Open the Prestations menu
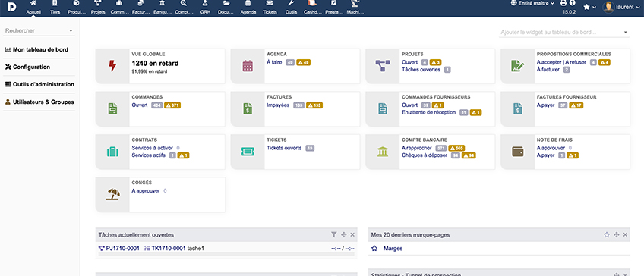Screen dimensions: 644x276 334,8
